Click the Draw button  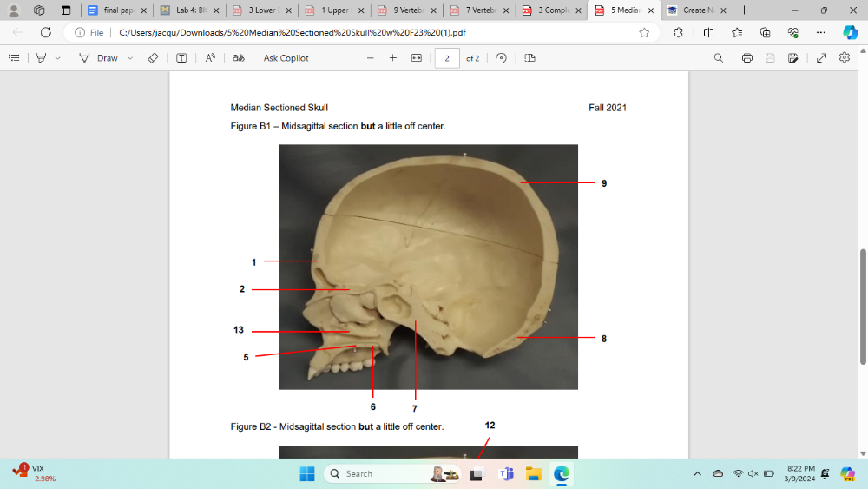(x=99, y=58)
